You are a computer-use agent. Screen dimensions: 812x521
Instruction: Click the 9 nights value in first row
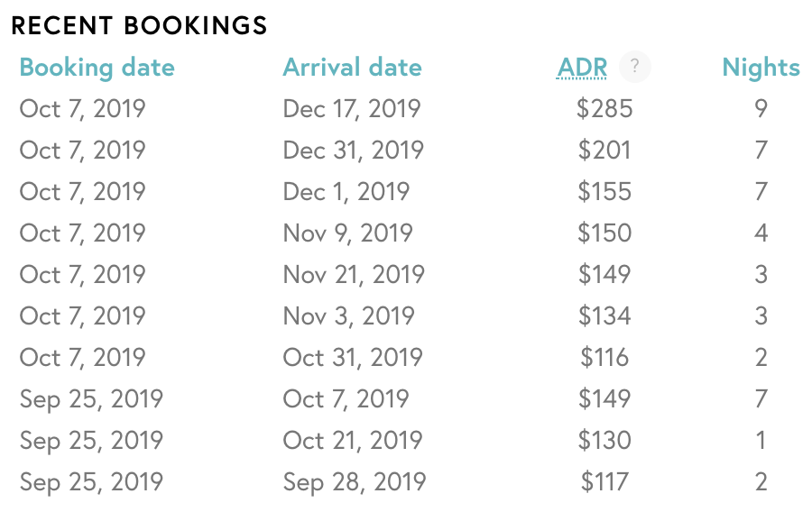click(761, 109)
